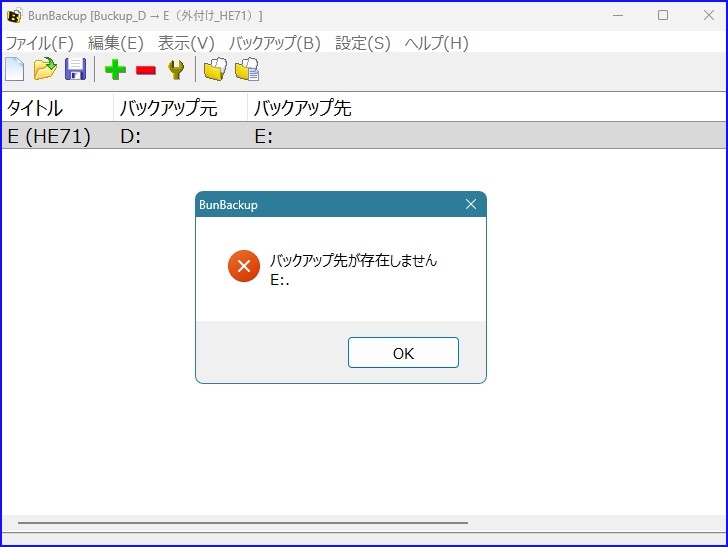Click OK in the error dialog
The width and height of the screenshot is (728, 547).
click(x=403, y=353)
